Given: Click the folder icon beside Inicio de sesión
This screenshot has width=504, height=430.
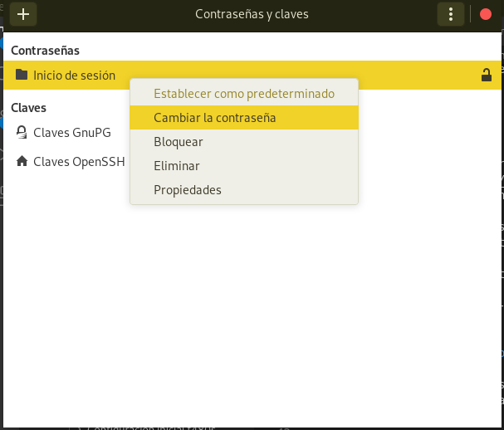Looking at the screenshot, I should [x=22, y=76].
